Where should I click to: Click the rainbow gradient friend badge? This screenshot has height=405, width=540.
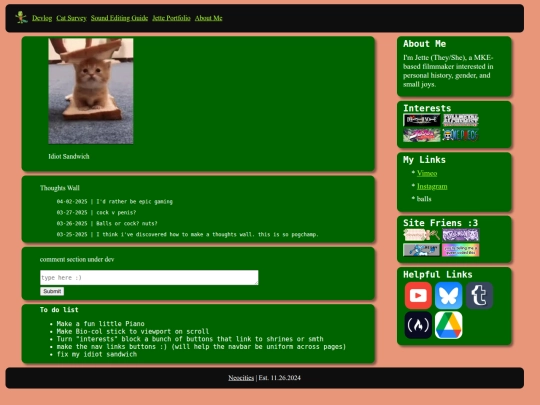pyautogui.click(x=460, y=250)
